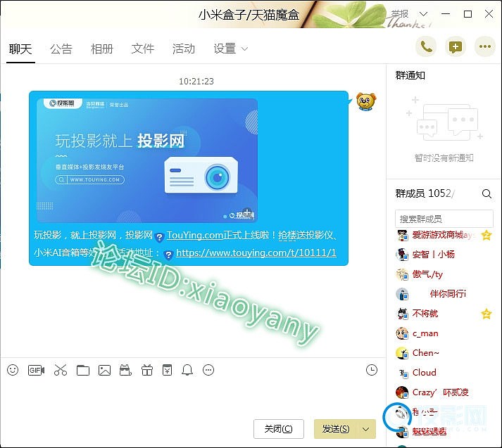
Task: Select member 爱游游戏商城
Action: point(444,236)
